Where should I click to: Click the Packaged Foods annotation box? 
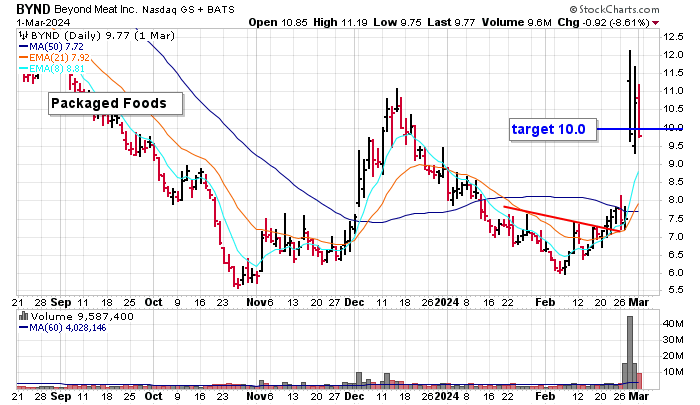(x=116, y=104)
